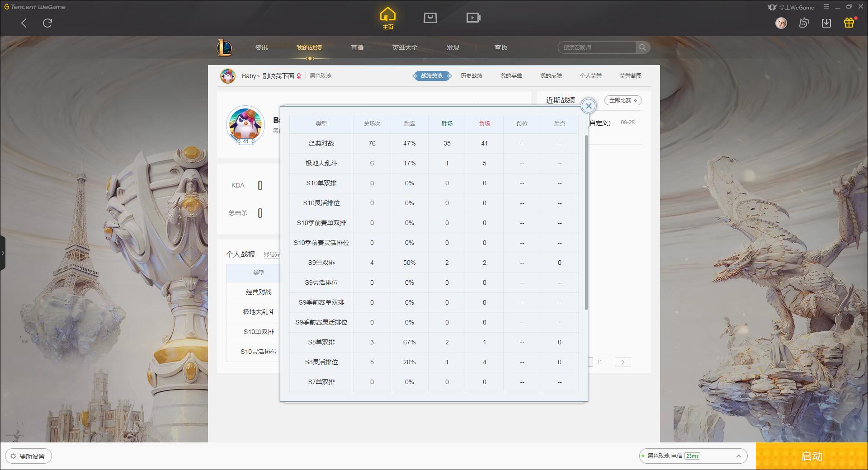Click the League of Legends logo

[x=224, y=47]
